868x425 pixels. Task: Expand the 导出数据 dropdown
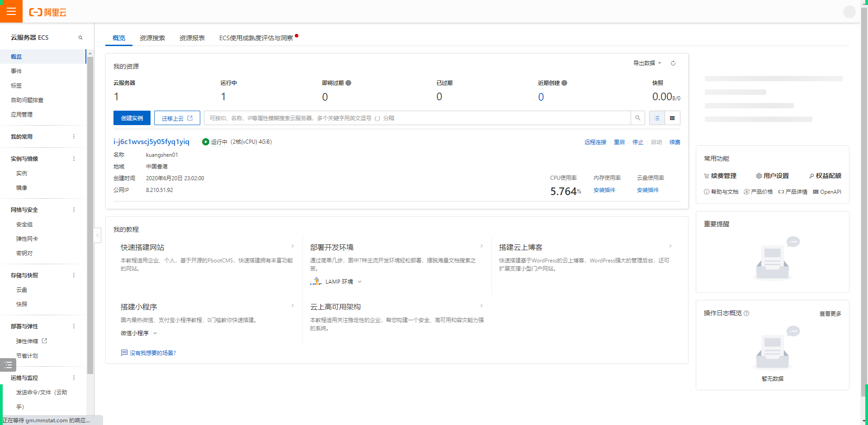(647, 63)
